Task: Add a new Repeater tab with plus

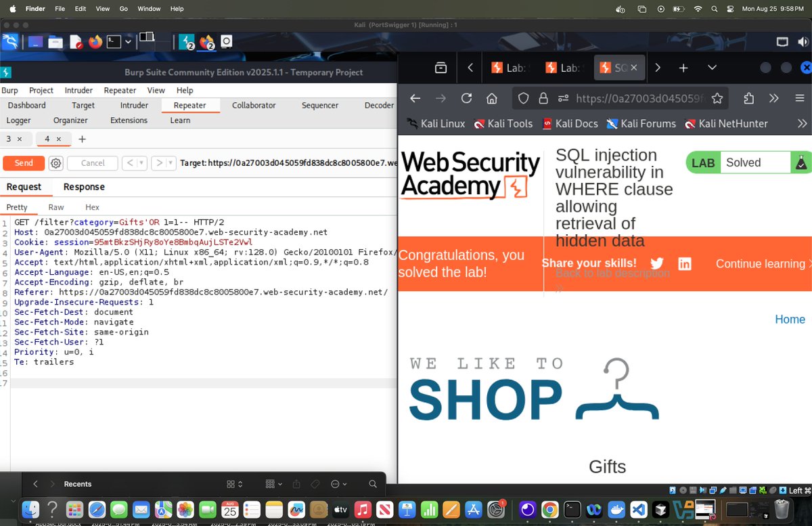Action: tap(83, 139)
